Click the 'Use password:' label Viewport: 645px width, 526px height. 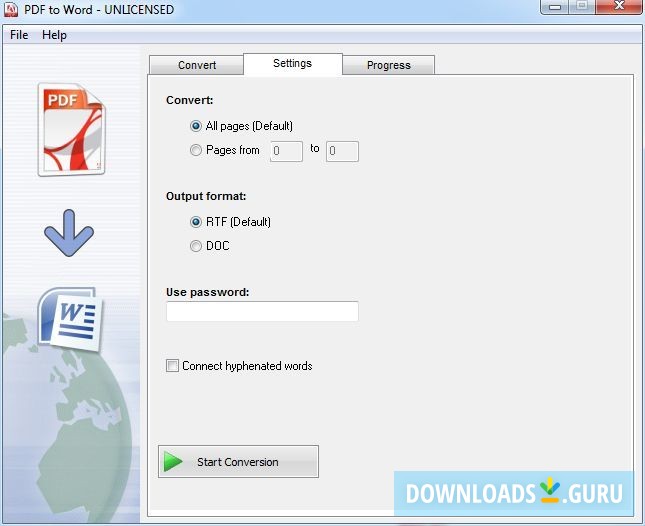pos(208,292)
